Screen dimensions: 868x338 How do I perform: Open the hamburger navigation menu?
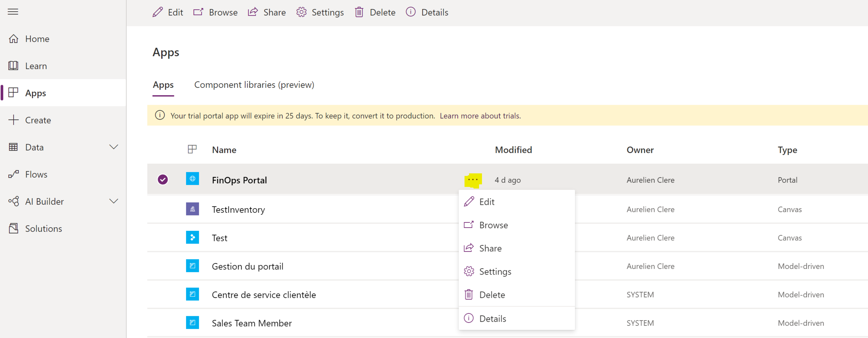point(13,11)
